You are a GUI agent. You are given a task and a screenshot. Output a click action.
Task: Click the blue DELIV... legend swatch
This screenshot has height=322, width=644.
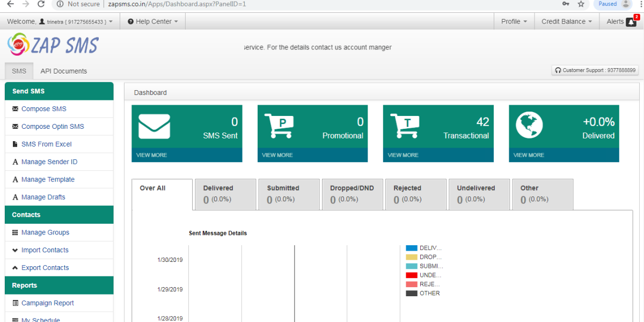(x=412, y=248)
